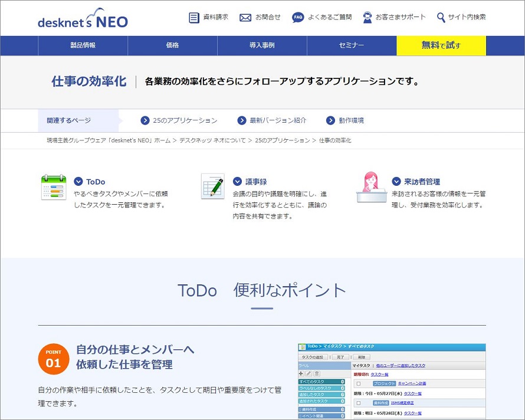Click the plus add-label icon in ToDo screenshot
Viewport: 525px width, 420px height.
[301, 373]
